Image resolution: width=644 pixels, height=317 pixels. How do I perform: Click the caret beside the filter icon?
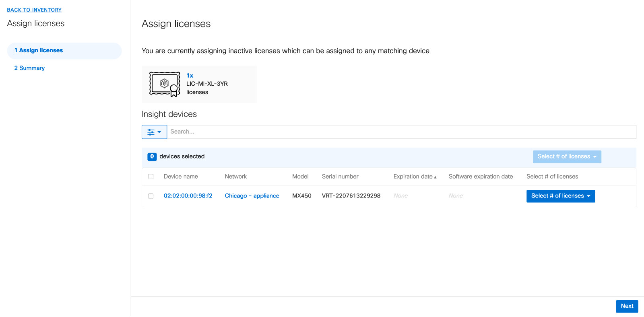[159, 132]
